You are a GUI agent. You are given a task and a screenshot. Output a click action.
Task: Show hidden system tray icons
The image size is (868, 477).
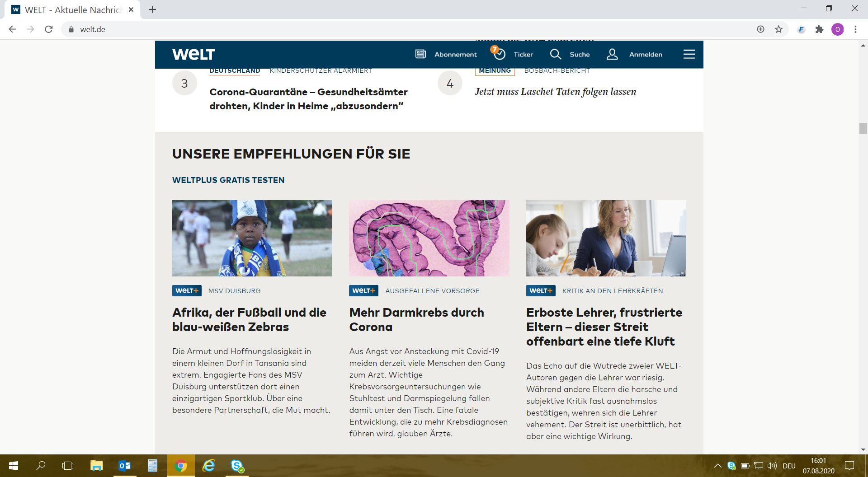point(717,466)
